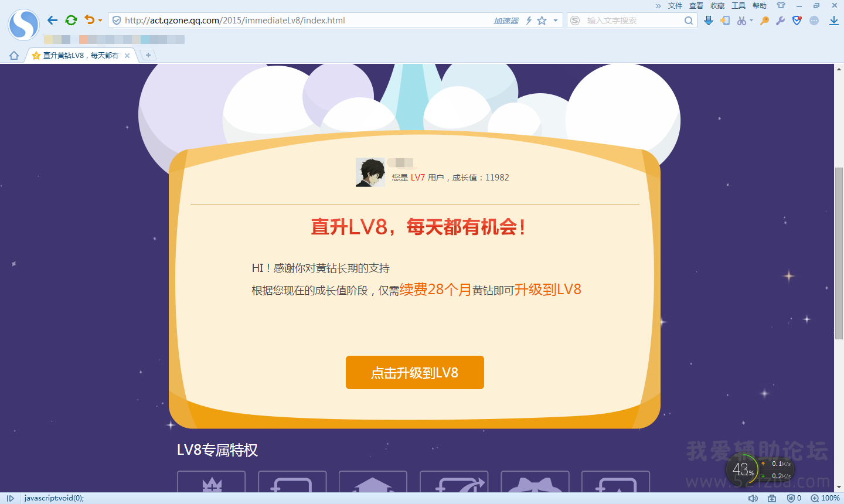Open the key password manager icon
Image resolution: width=844 pixels, height=504 pixels.
[x=764, y=21]
